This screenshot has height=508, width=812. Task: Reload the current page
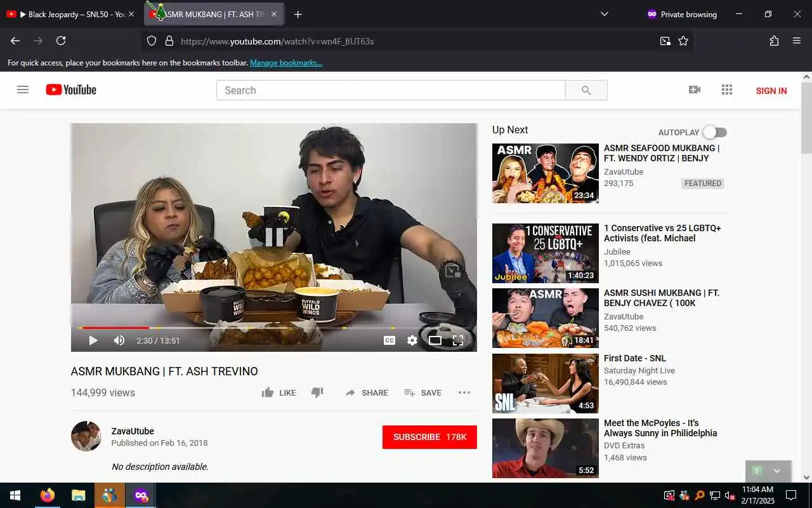(x=61, y=41)
